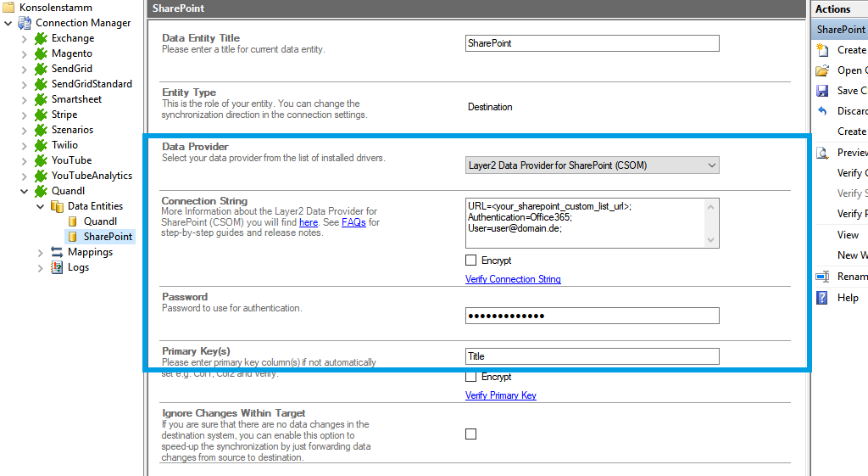Click the Data Entities folder icon
The height and width of the screenshot is (476, 868).
pos(57,206)
